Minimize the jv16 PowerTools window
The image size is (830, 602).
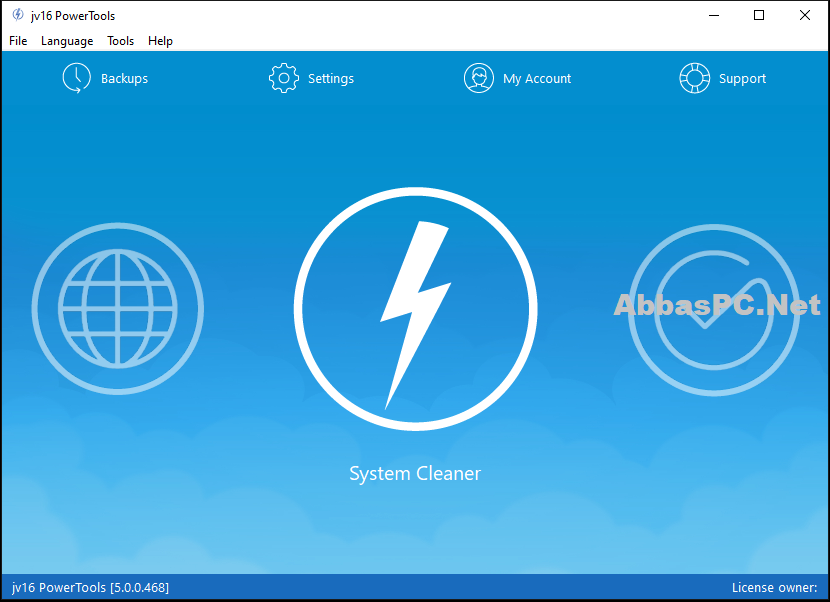[x=714, y=15]
